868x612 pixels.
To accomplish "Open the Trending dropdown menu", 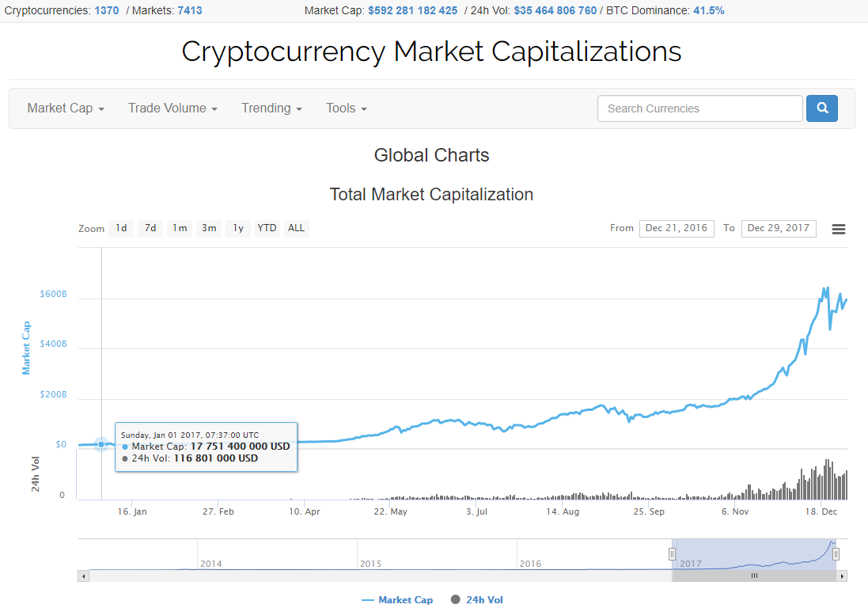I will pyautogui.click(x=271, y=108).
